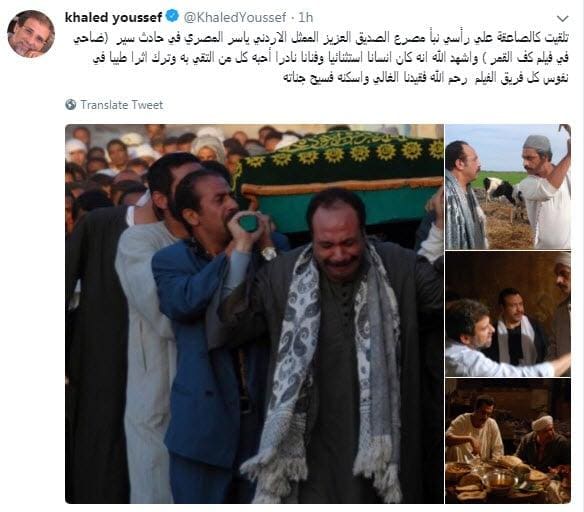Open the khaled youssef display name
Screen dimensions: 584x512
coord(113,17)
